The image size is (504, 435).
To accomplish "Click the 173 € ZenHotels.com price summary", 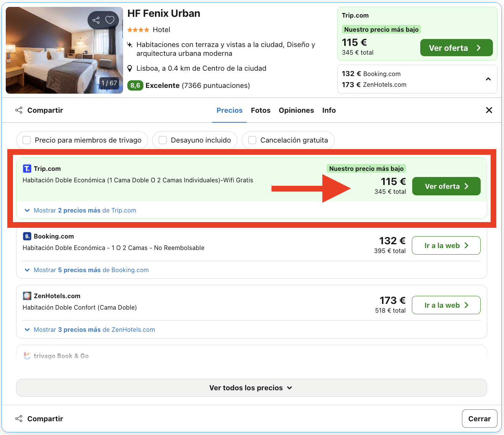I will pyautogui.click(x=374, y=84).
